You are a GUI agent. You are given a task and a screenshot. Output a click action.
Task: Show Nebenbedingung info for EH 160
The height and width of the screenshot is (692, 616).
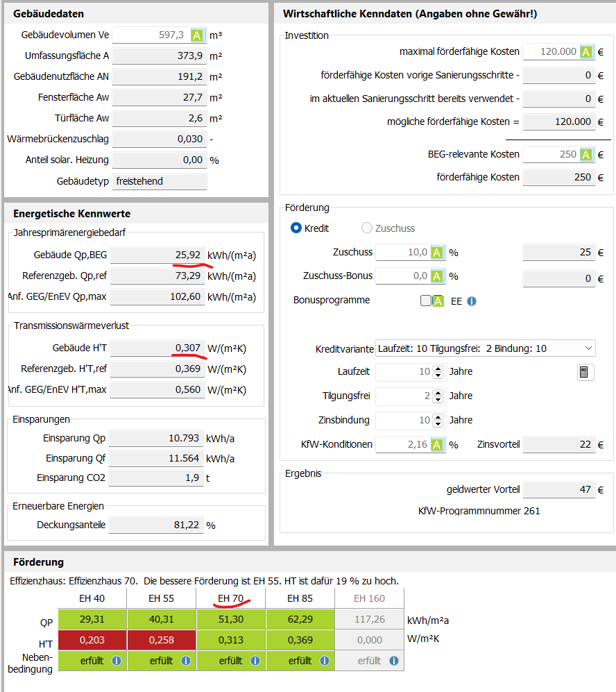(x=394, y=661)
